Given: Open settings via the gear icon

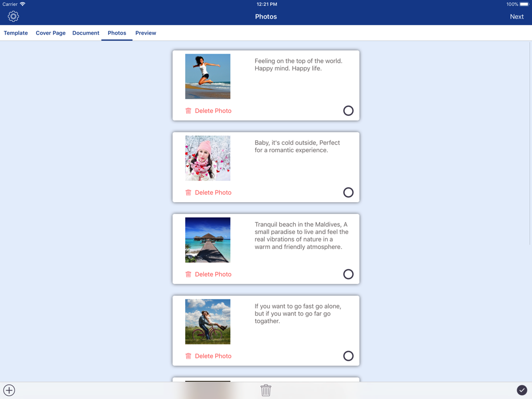Looking at the screenshot, I should click(13, 16).
